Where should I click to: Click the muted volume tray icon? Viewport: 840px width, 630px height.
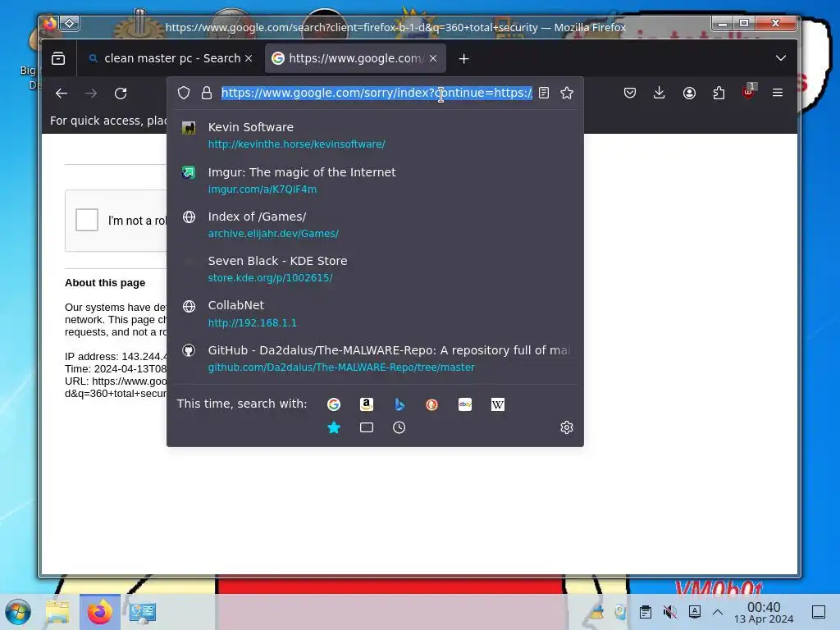pos(669,612)
